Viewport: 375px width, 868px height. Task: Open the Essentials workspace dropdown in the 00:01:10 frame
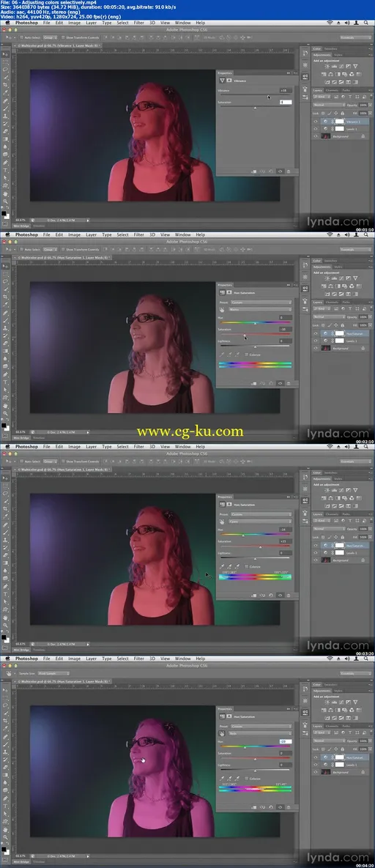click(x=355, y=37)
